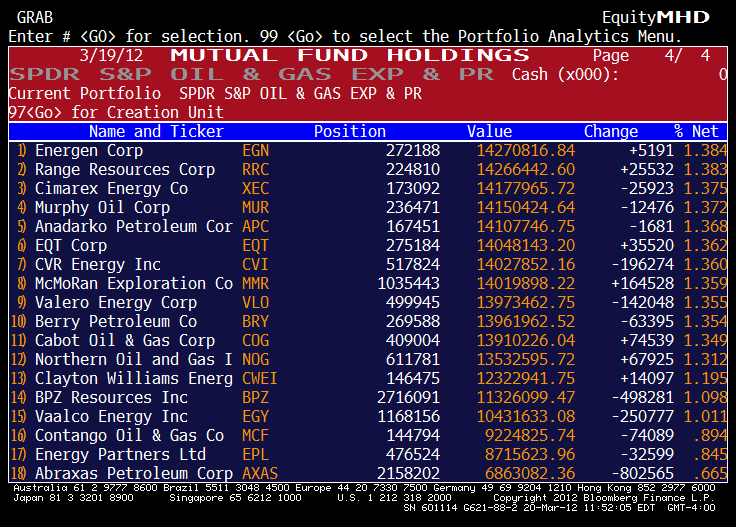Screen dimensions: 736x527
Task: Click the Position column header
Action: [x=350, y=131]
